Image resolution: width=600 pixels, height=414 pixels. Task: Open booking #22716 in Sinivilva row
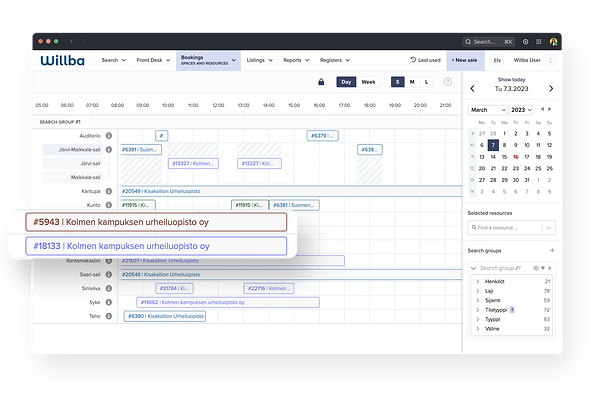269,288
